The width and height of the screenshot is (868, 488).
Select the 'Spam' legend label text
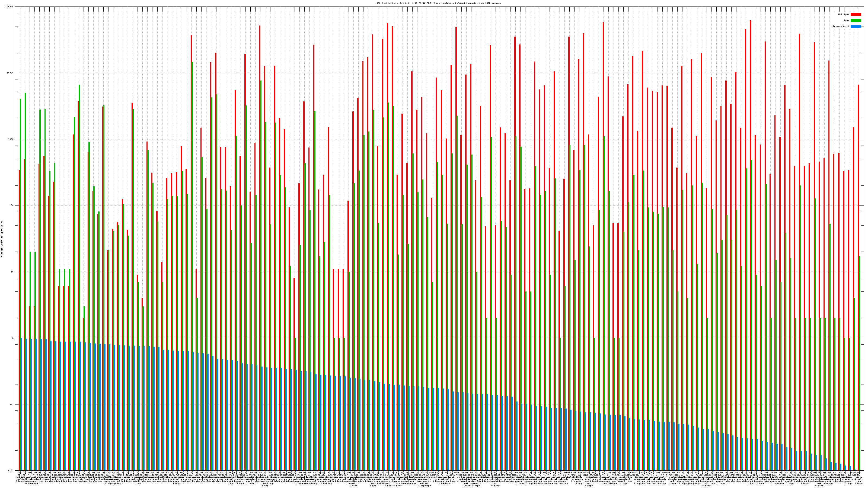(x=846, y=21)
